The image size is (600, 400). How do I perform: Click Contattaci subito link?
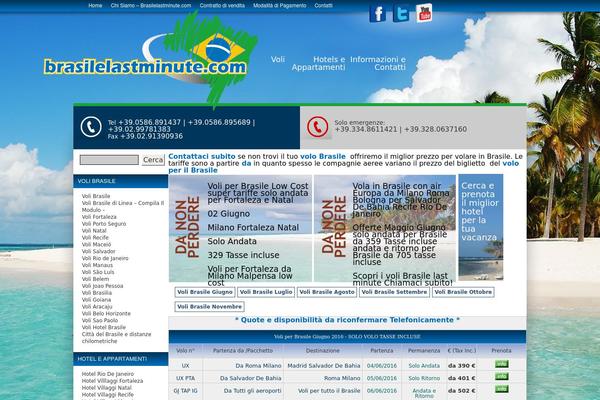tap(202, 157)
